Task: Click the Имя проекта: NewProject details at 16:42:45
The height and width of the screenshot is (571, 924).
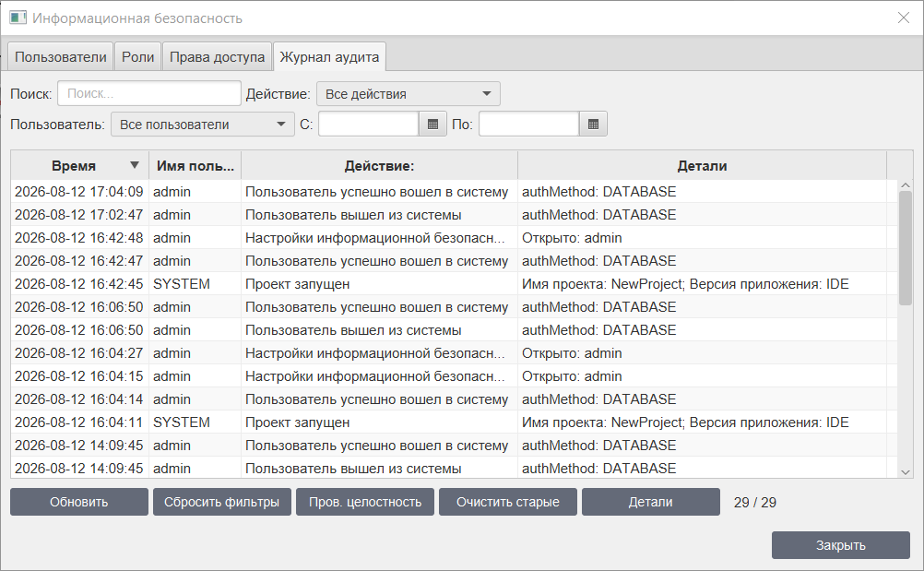Action: [x=685, y=284]
